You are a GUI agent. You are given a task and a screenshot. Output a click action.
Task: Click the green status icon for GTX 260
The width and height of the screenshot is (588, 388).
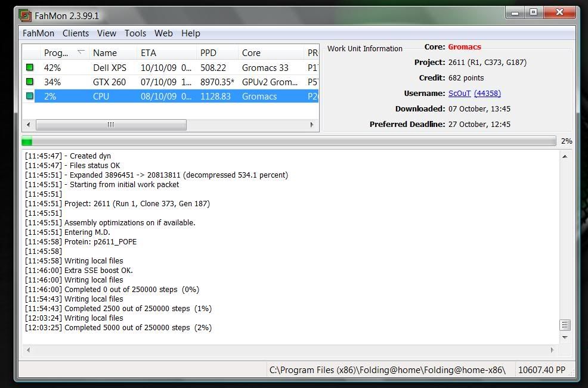tap(30, 81)
